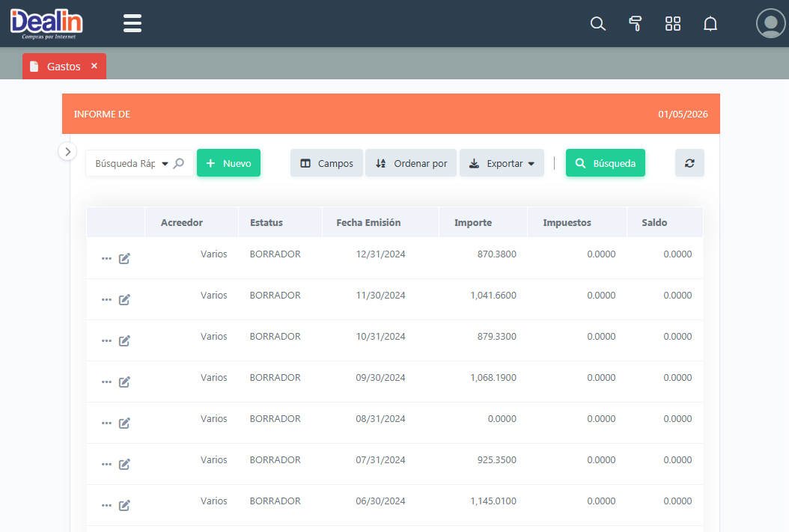Open the hamburger navigation menu
Image resolution: width=789 pixels, height=532 pixels.
pyautogui.click(x=132, y=23)
